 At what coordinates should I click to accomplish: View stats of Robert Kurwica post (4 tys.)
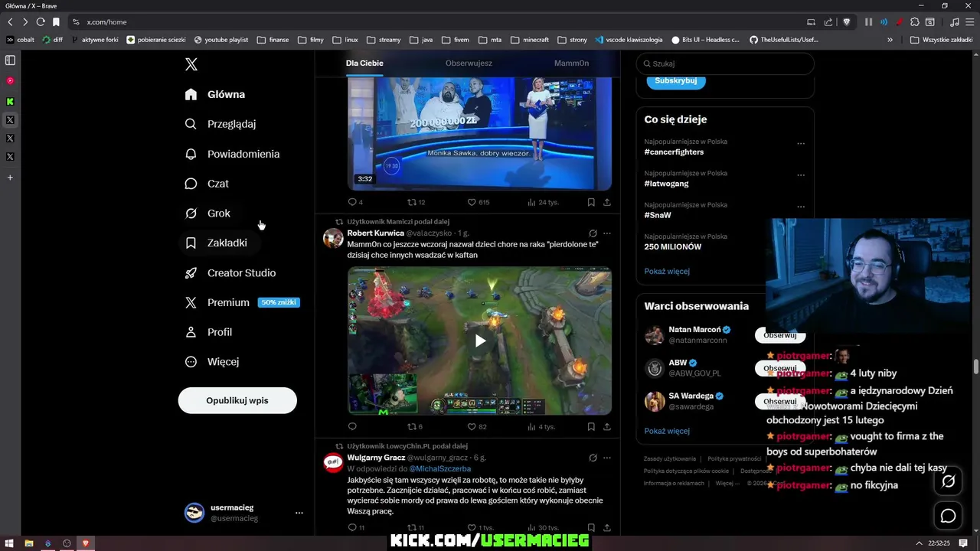pyautogui.click(x=541, y=427)
